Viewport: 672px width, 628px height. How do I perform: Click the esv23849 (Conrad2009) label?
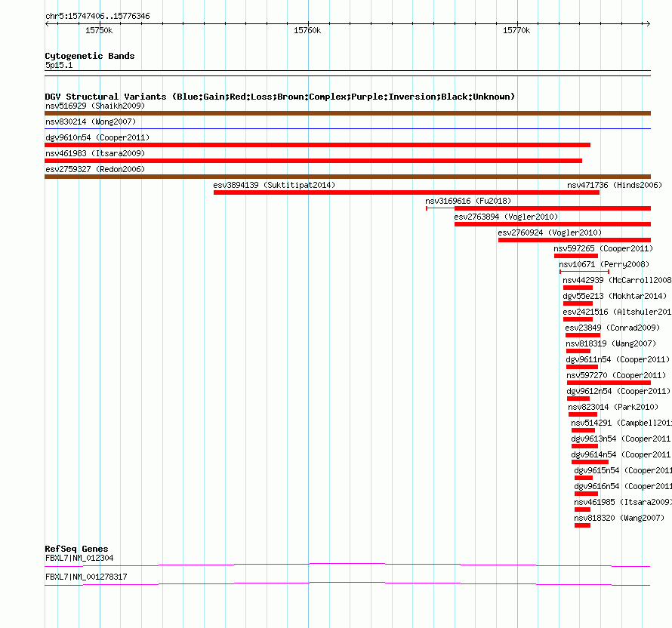pyautogui.click(x=612, y=328)
